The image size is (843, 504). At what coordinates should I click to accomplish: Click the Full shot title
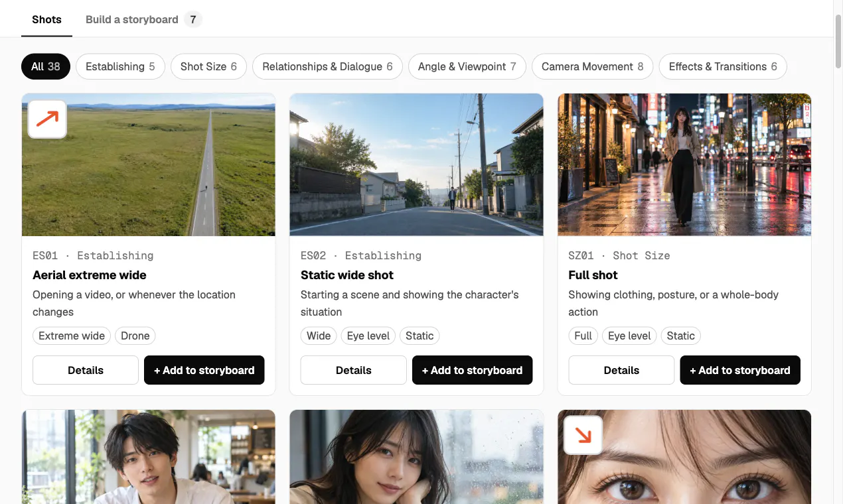(593, 275)
